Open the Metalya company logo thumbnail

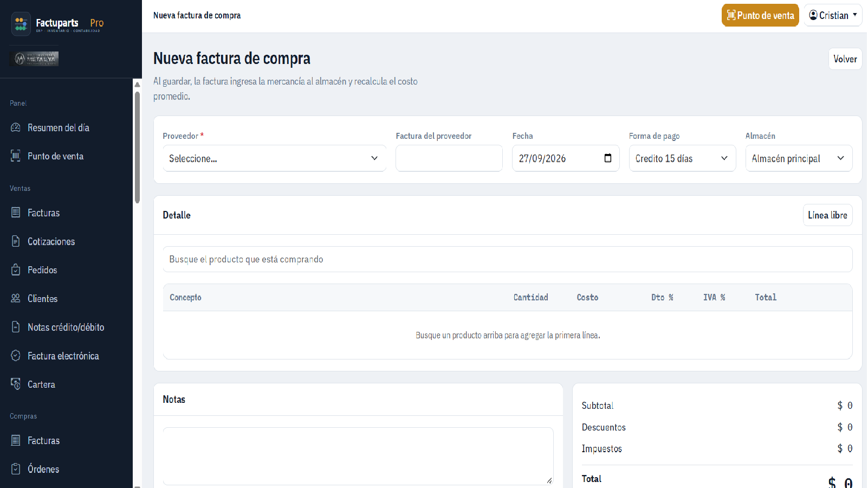tap(35, 59)
